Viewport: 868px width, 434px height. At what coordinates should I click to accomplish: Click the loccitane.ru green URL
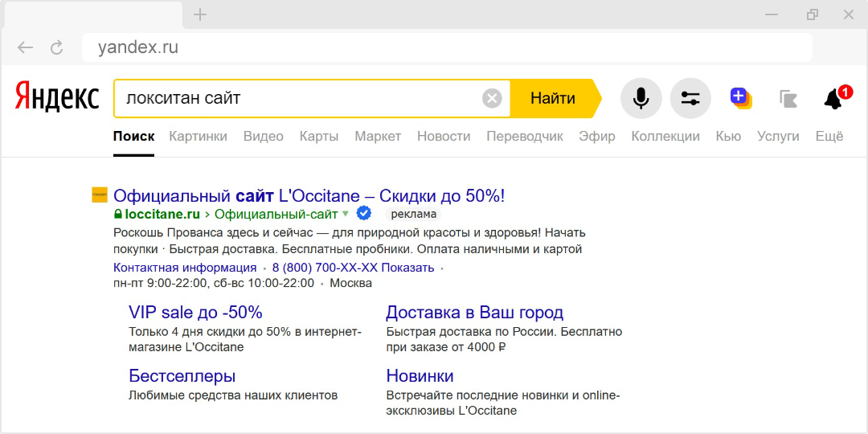click(162, 214)
